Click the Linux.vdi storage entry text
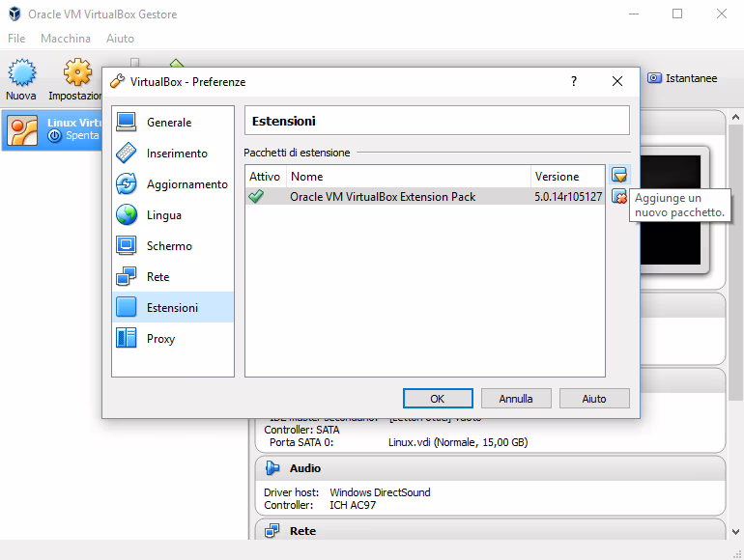The image size is (744, 560). (458, 442)
